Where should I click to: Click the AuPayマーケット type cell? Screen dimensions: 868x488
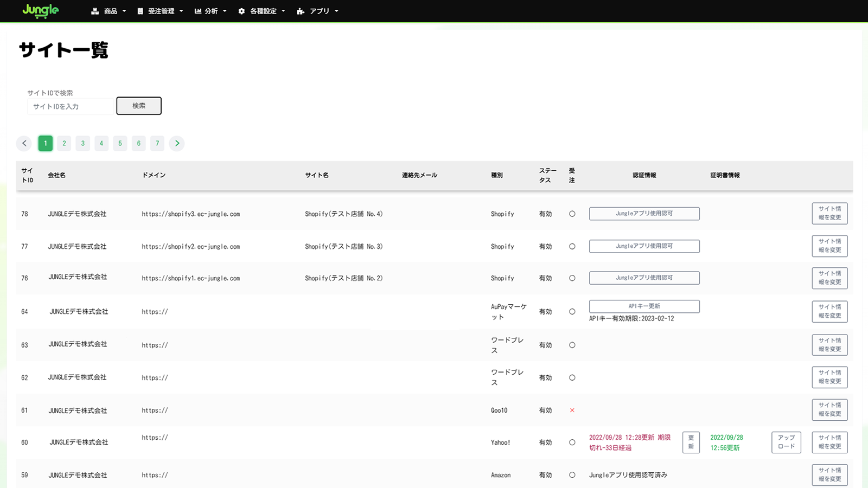click(x=509, y=312)
